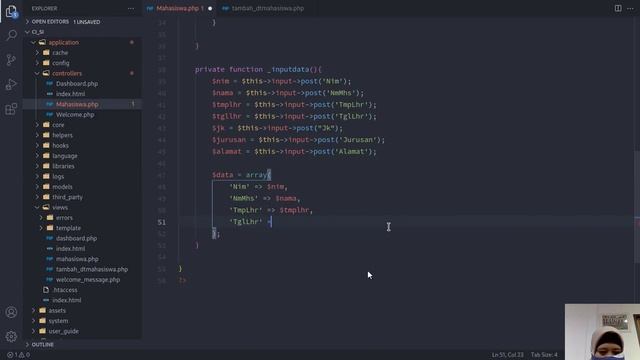This screenshot has height=360, width=640.
Task: Open index.html under controllers
Action: point(71,94)
